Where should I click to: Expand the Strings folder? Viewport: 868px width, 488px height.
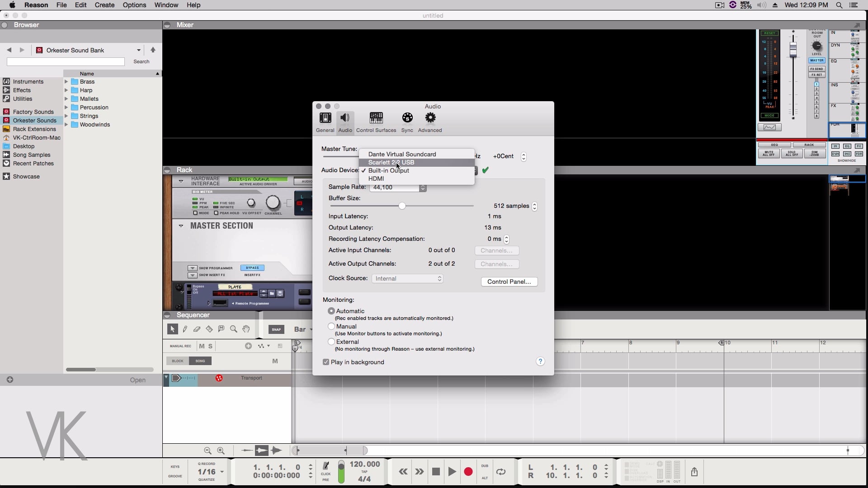[x=66, y=116]
